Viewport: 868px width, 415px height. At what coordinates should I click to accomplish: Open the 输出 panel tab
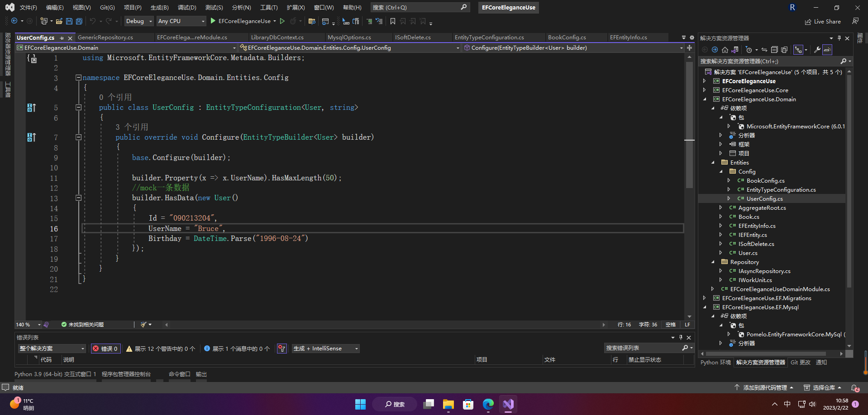coord(201,374)
